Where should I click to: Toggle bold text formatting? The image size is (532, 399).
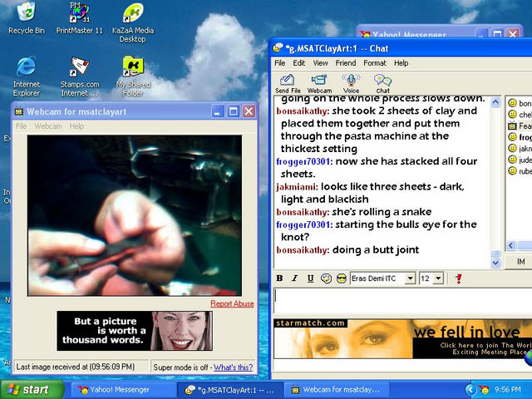click(x=279, y=278)
